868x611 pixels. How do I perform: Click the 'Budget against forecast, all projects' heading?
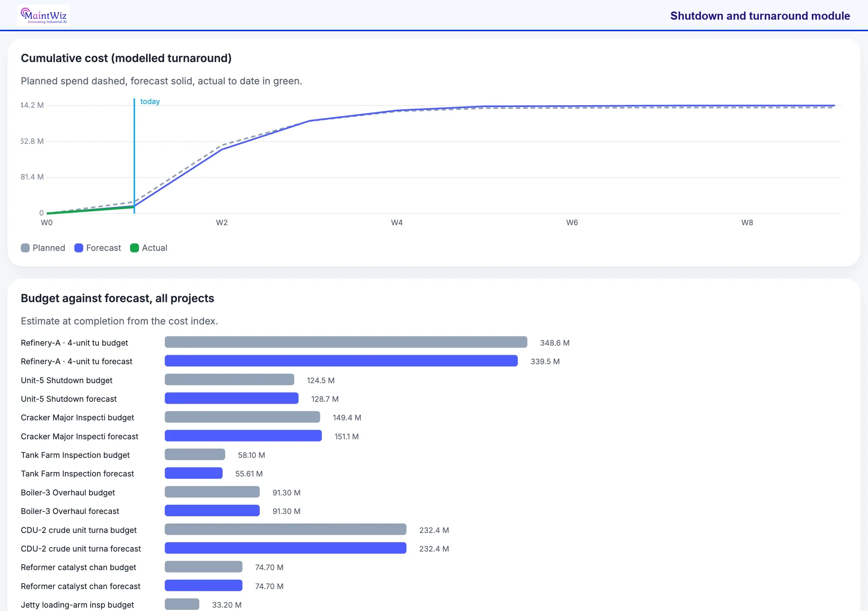[117, 298]
